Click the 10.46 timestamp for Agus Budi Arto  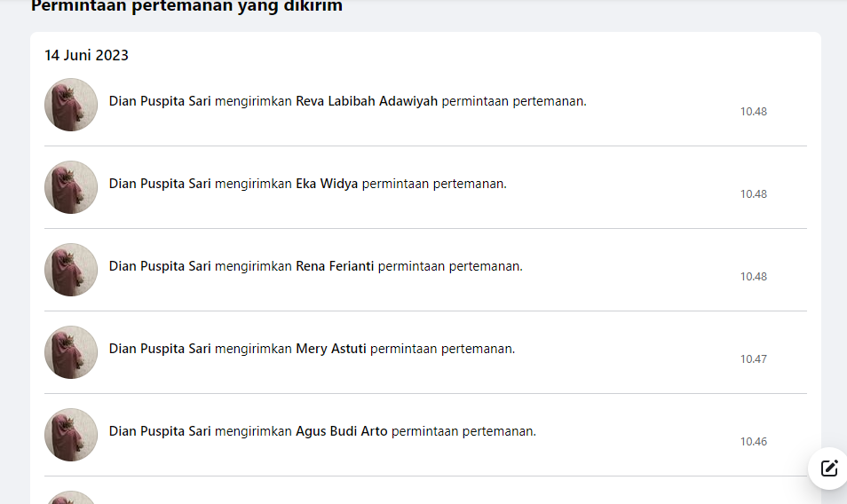point(754,441)
